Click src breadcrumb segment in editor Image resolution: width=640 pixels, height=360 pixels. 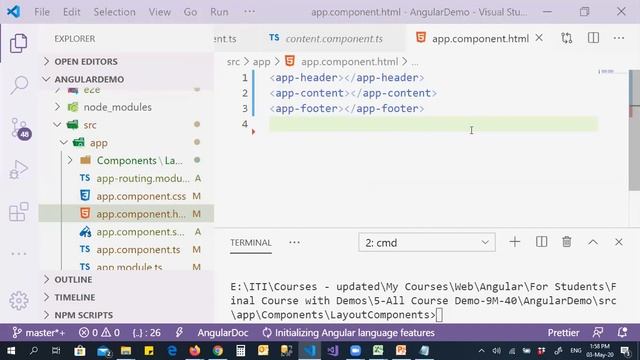click(233, 62)
